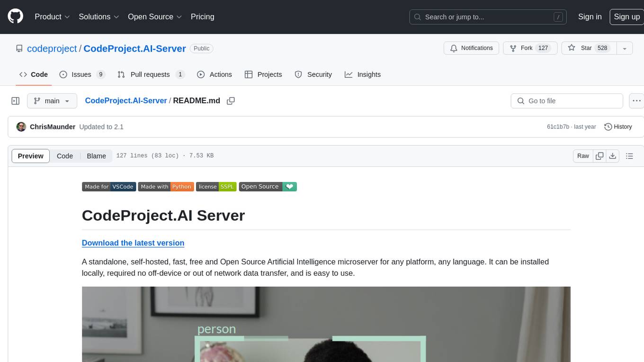The height and width of the screenshot is (362, 644).
Task: Switch to the Code tab
Action: point(34,74)
